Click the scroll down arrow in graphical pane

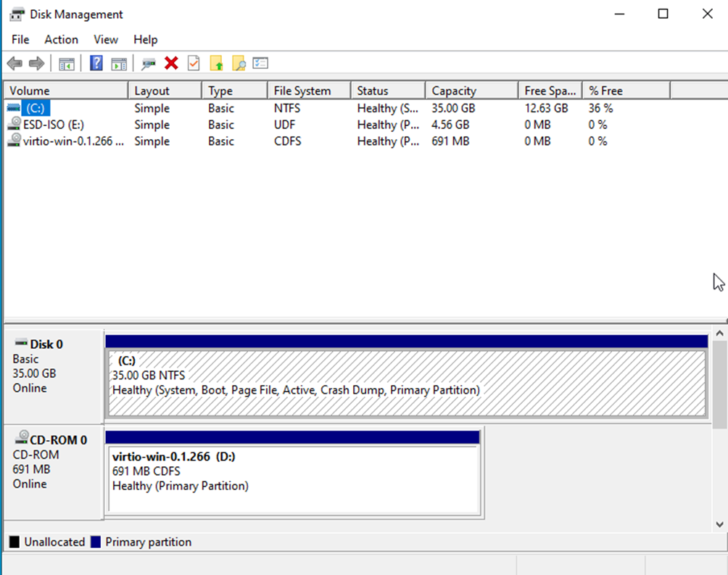point(719,524)
